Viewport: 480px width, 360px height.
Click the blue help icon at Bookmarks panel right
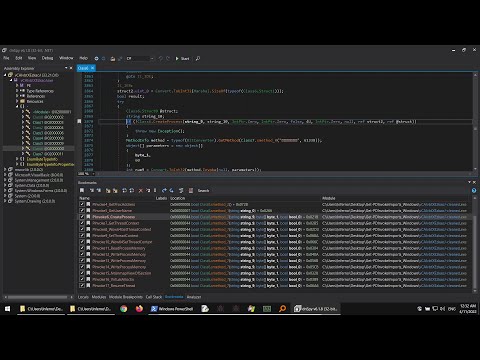tap(474, 190)
